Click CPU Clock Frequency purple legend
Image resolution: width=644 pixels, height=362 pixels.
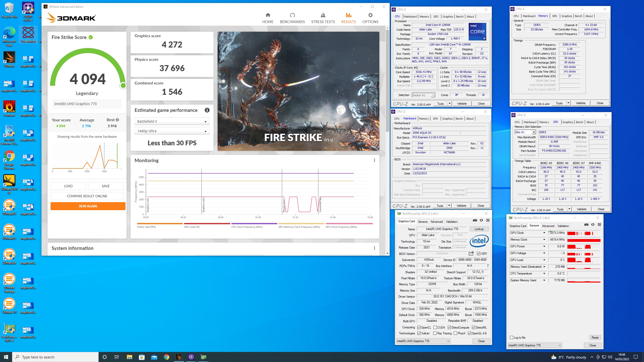(254, 225)
